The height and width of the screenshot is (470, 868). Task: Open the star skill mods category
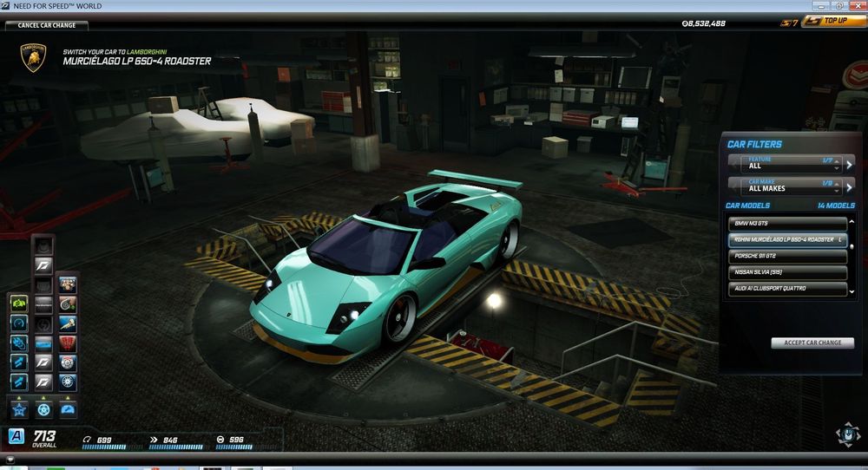pos(19,409)
